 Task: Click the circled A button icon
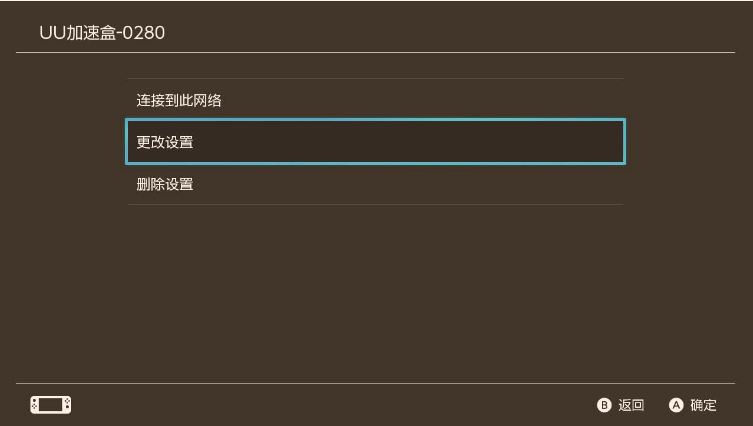coord(676,405)
